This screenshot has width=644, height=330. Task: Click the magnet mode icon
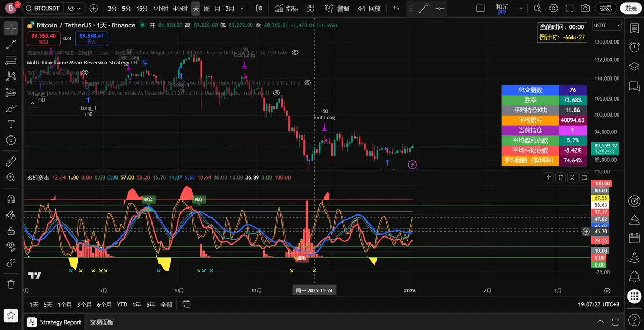coord(11,199)
